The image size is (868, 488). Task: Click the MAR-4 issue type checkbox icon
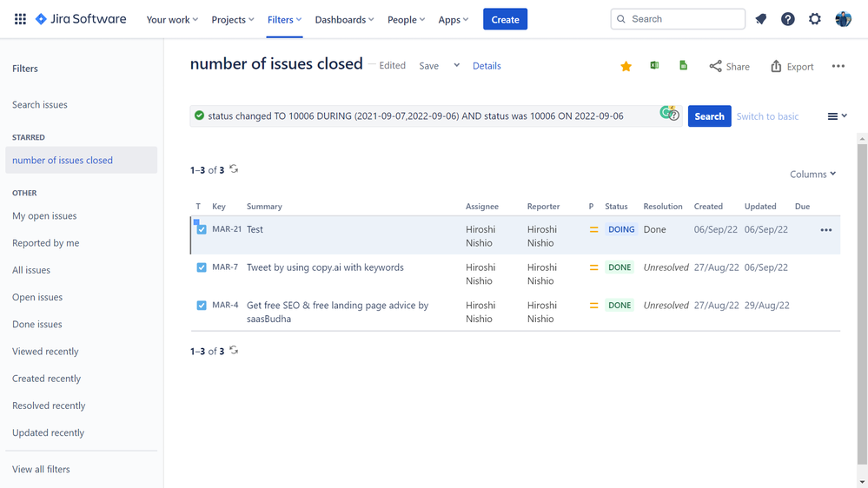[202, 306]
